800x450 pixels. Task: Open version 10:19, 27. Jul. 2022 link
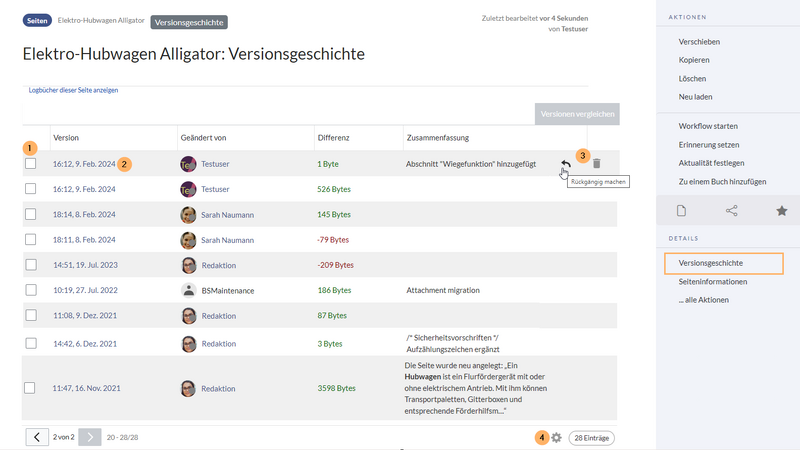[x=84, y=290]
